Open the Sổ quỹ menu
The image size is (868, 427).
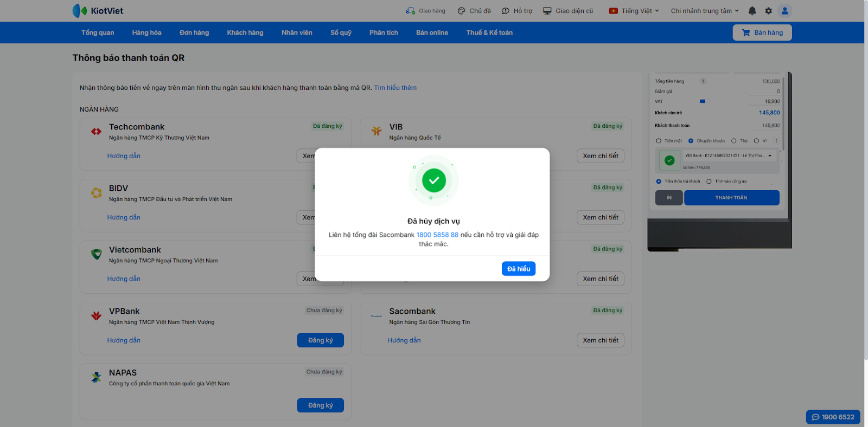point(341,33)
